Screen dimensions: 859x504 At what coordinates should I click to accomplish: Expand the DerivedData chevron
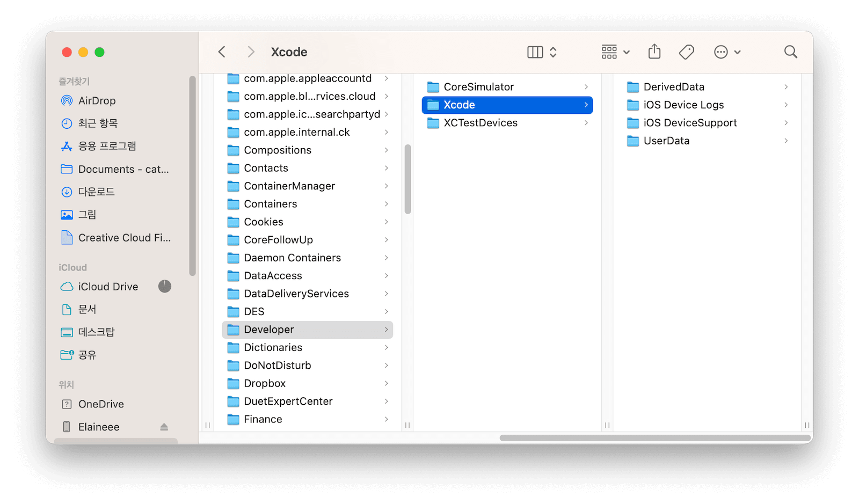tap(786, 87)
